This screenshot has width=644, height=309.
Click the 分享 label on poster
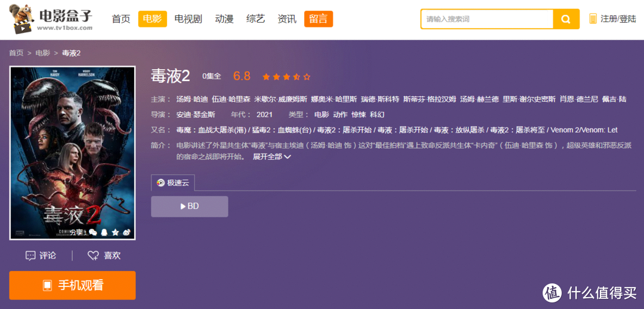[77, 232]
